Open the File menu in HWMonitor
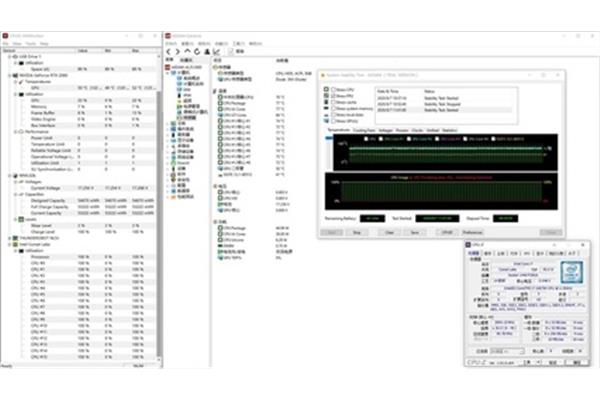This screenshot has width=600, height=400. pyautogui.click(x=5, y=44)
